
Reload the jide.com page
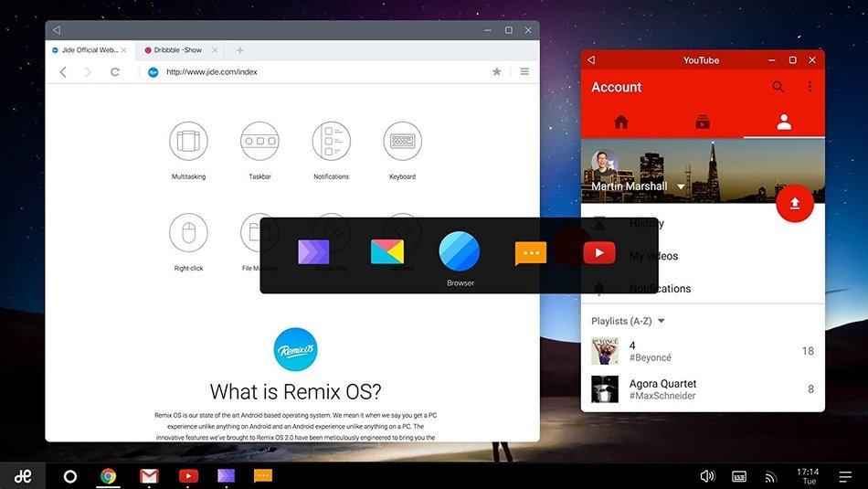114,72
